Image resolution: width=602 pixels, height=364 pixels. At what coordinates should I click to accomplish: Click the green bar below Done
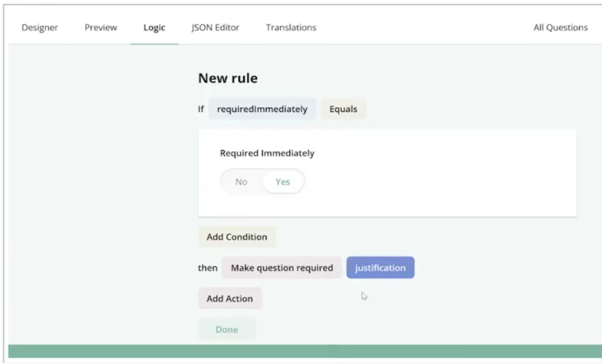[x=305, y=351]
